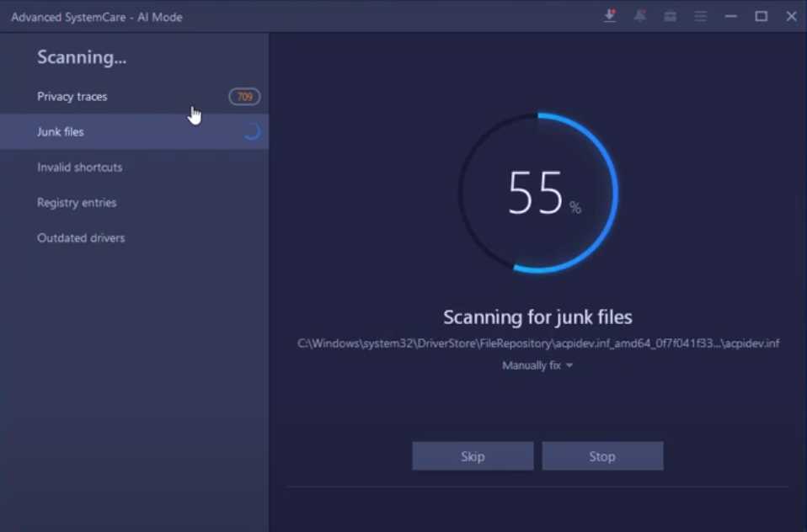Image resolution: width=807 pixels, height=532 pixels.
Task: Select the Registry entries scan item
Action: pos(134,203)
